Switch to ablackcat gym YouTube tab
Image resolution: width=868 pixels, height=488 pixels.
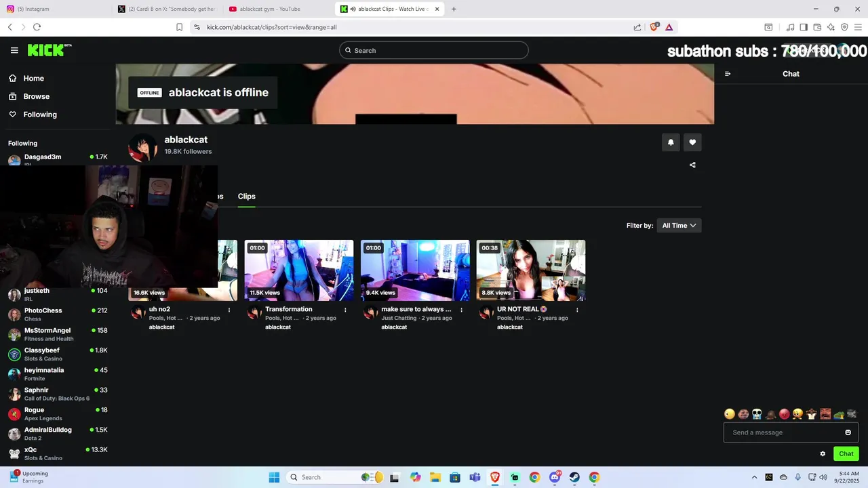pos(277,9)
